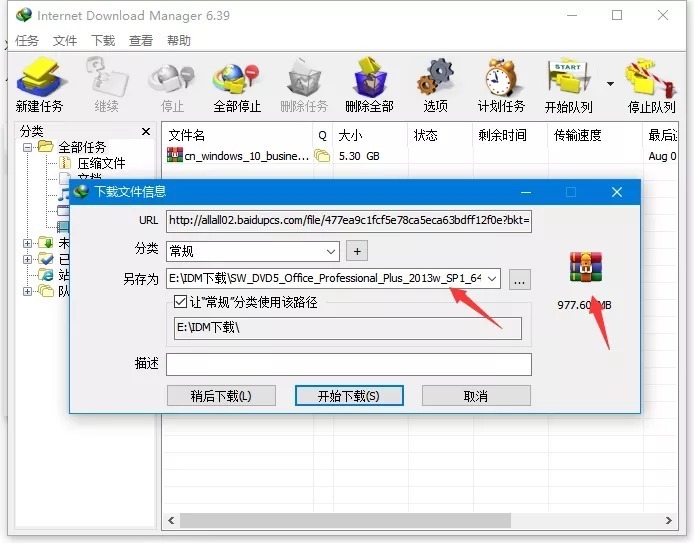The image size is (694, 543).
Task: Open the 下载 menu
Action: (103, 41)
